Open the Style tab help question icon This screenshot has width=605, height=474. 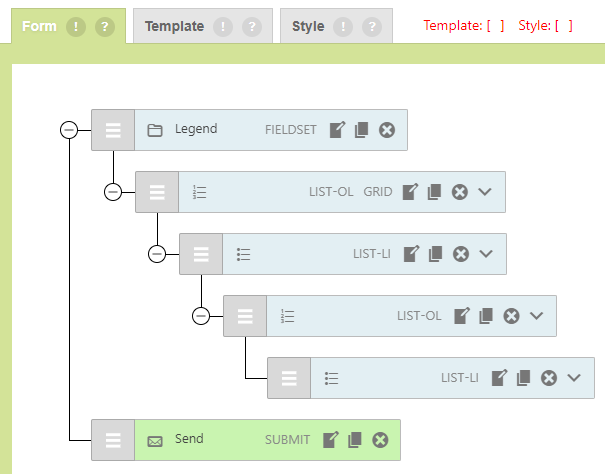pos(372,27)
